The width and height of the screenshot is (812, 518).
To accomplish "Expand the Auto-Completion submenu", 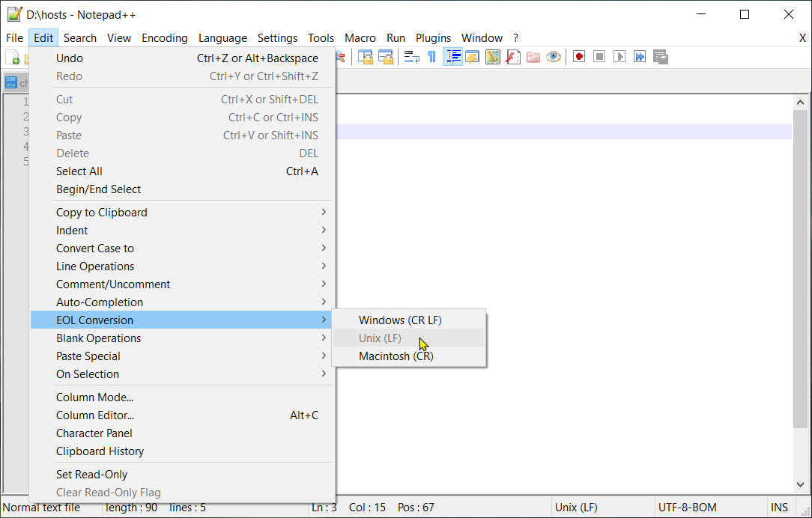I will pos(182,302).
